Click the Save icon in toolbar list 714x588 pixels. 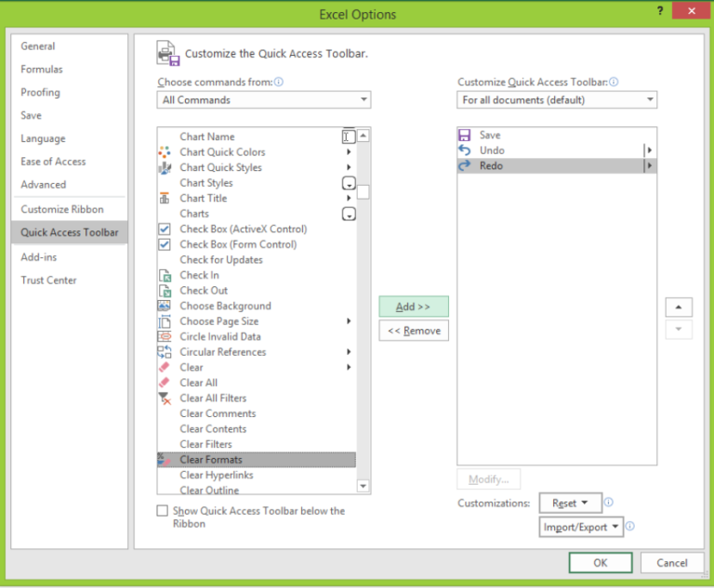pyautogui.click(x=465, y=136)
